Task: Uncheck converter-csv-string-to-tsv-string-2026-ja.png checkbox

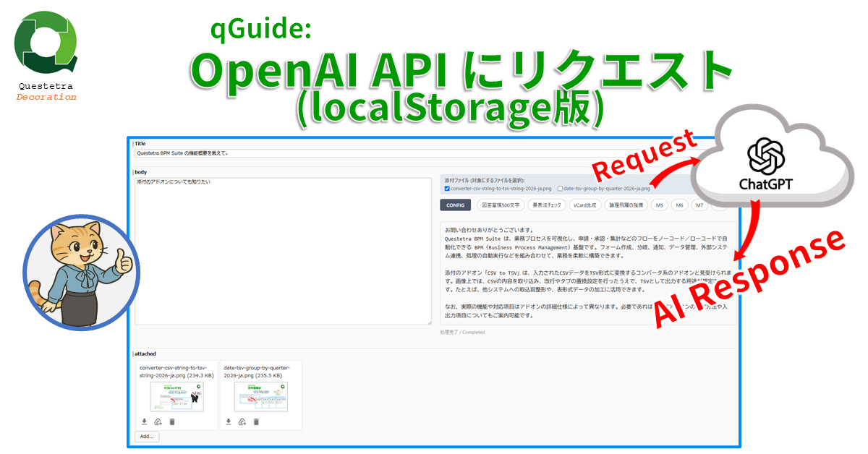Action: pos(447,189)
